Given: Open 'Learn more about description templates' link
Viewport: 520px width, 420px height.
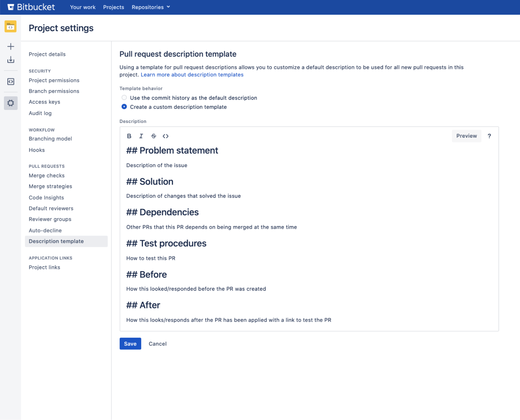Looking at the screenshot, I should pos(192,75).
